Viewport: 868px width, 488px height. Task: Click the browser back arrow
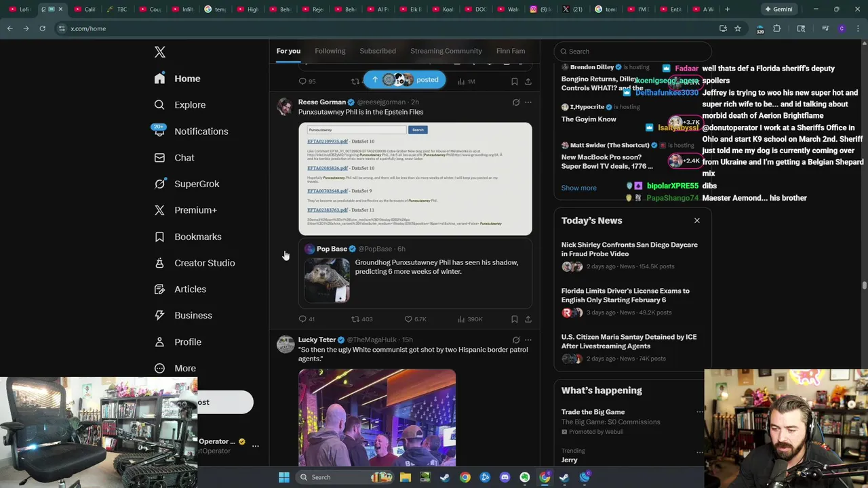[9, 28]
